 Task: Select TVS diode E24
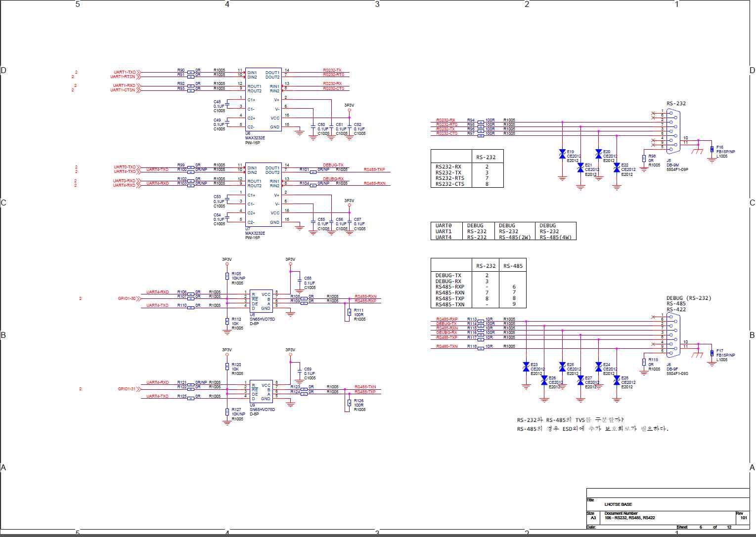coord(598,367)
